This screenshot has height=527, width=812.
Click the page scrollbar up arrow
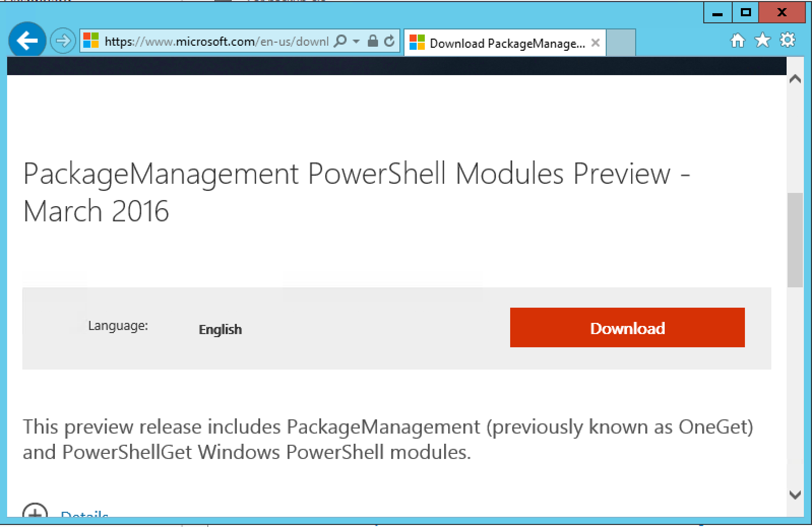click(795, 79)
